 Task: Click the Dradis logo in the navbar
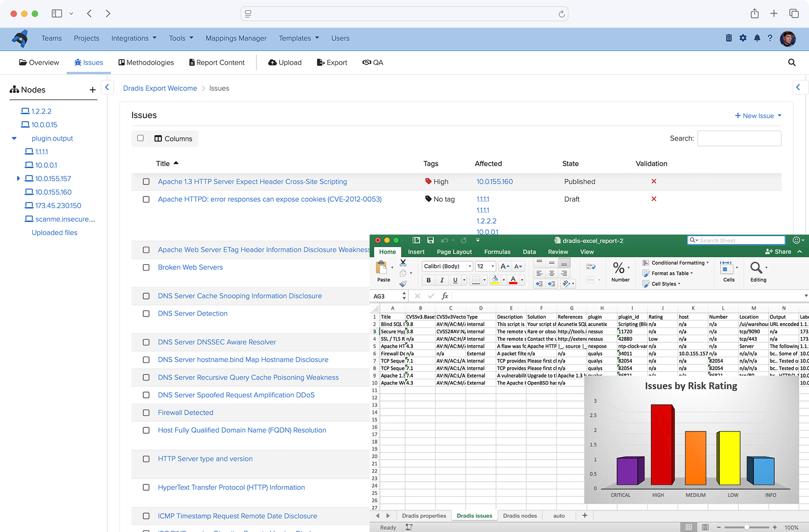pyautogui.click(x=20, y=38)
